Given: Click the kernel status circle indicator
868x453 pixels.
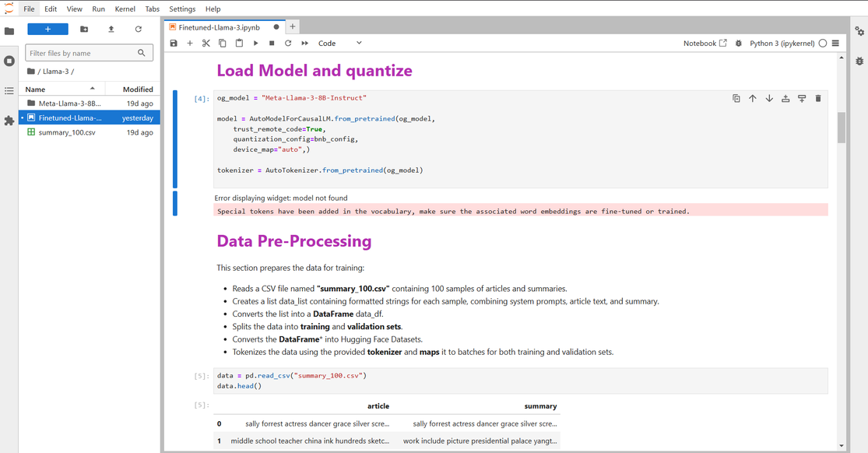Looking at the screenshot, I should pyautogui.click(x=823, y=43).
